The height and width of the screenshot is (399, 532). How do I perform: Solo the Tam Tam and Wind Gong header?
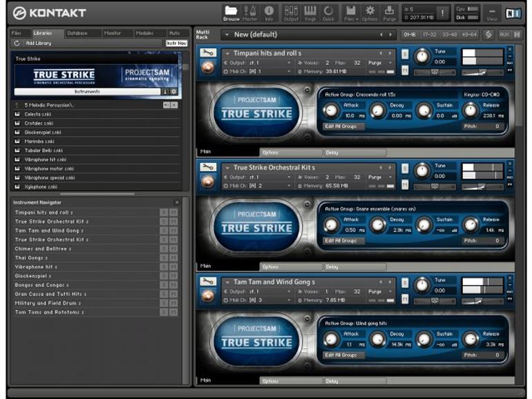click(405, 282)
